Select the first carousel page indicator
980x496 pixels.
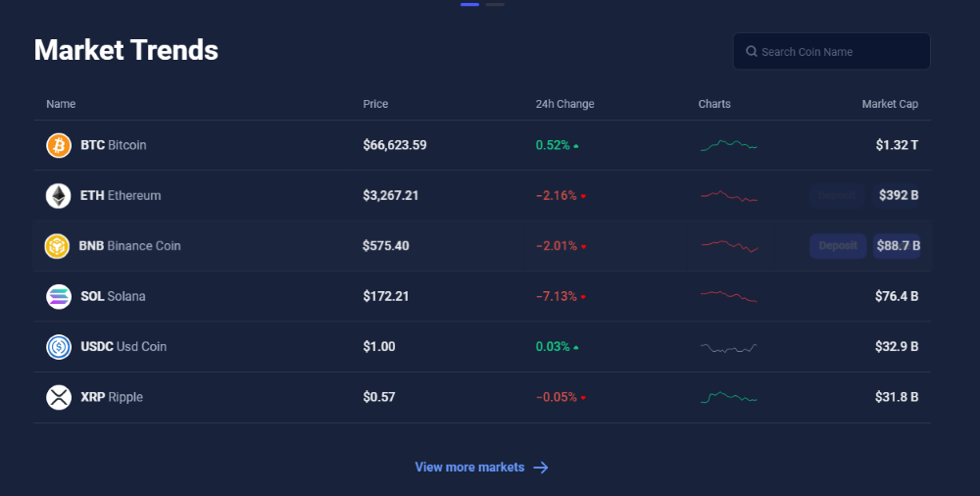tap(470, 4)
